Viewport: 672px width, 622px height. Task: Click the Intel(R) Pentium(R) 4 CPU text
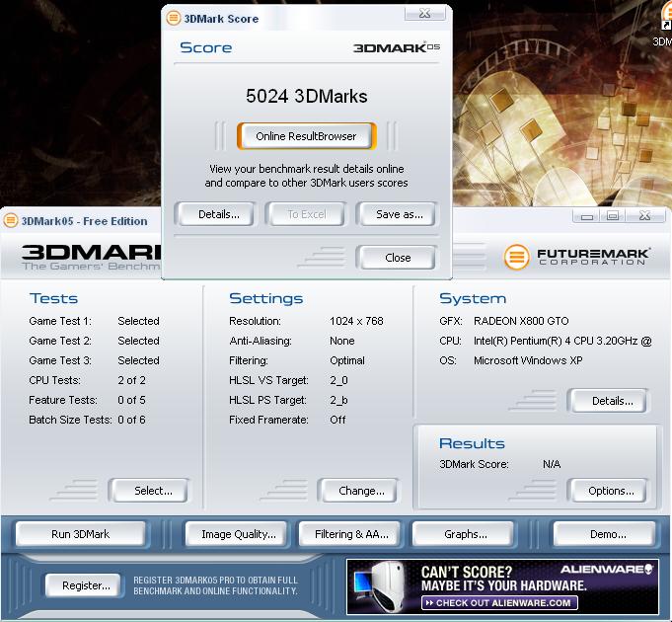(562, 341)
